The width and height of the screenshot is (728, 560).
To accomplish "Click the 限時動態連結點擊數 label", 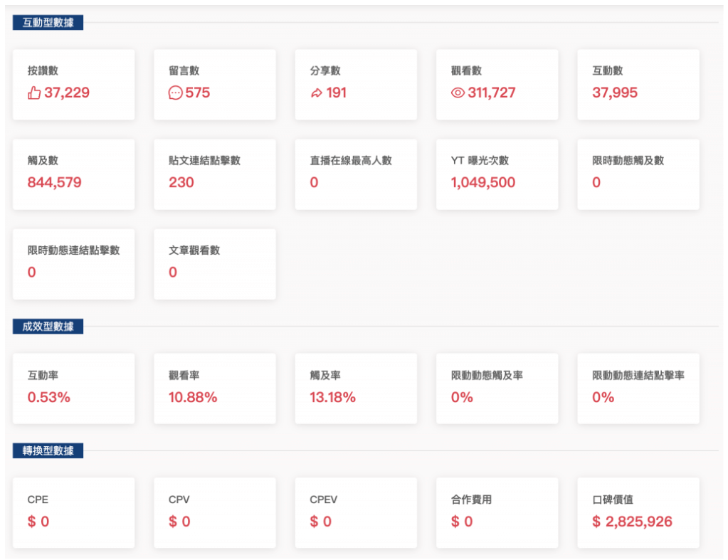I will pyautogui.click(x=73, y=250).
